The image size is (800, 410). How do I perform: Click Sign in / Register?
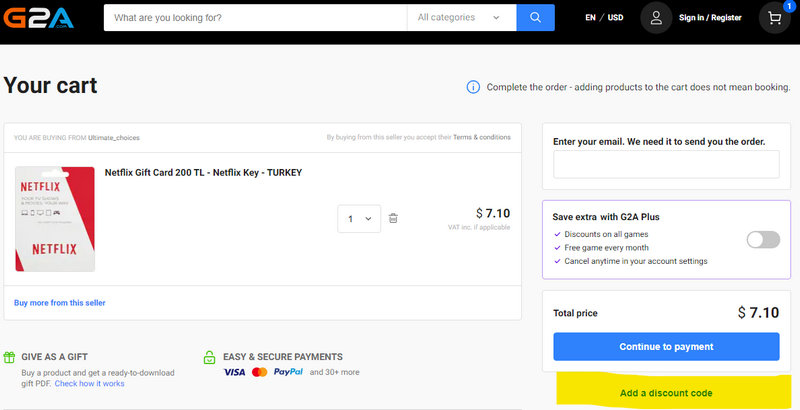[x=710, y=18]
